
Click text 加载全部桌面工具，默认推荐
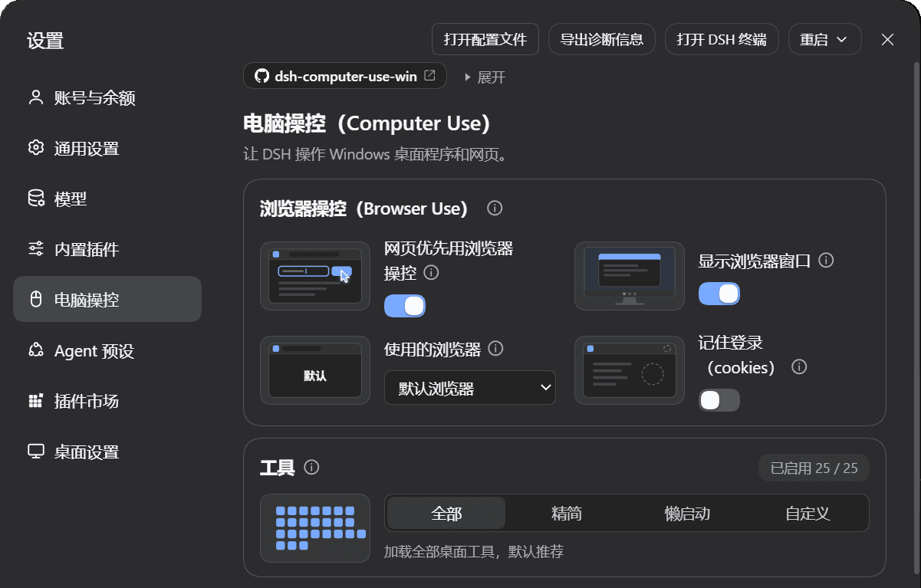pyautogui.click(x=474, y=551)
